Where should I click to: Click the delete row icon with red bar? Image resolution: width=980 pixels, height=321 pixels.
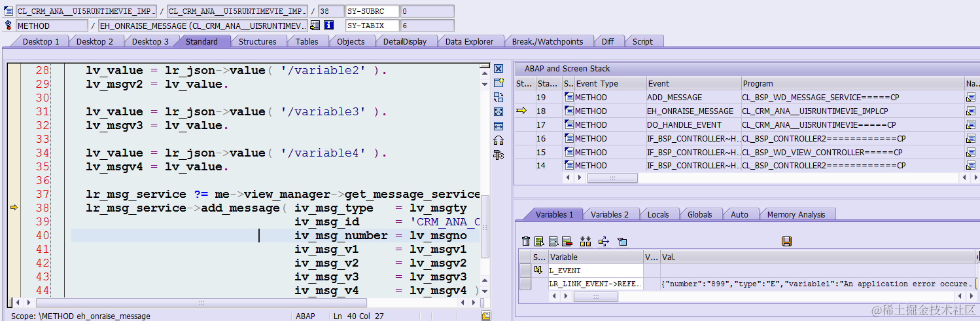tap(567, 242)
